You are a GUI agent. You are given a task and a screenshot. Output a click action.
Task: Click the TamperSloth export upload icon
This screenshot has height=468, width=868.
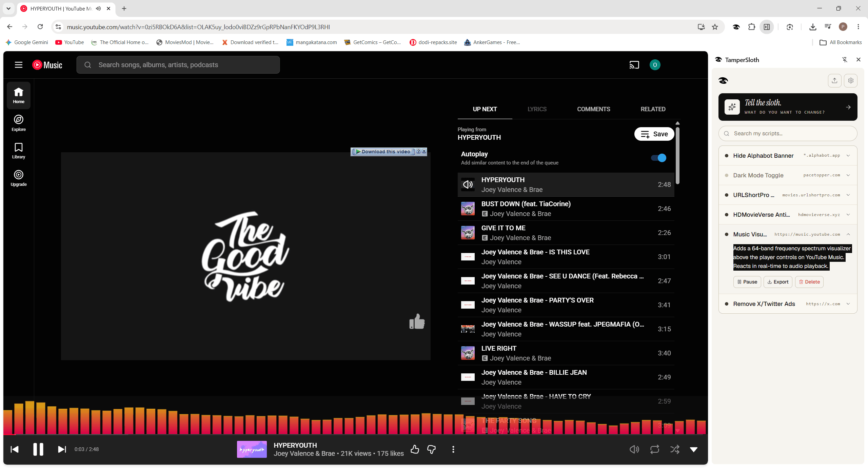(834, 81)
